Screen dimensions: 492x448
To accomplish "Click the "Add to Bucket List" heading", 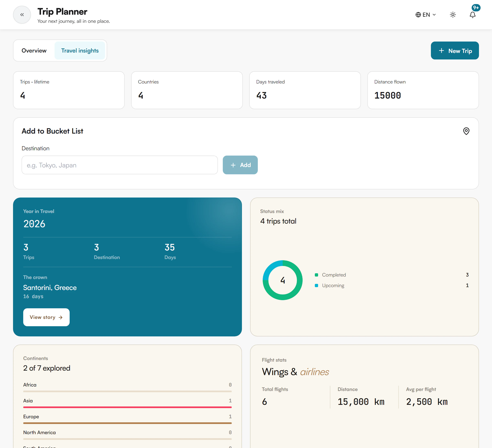I will pos(53,131).
